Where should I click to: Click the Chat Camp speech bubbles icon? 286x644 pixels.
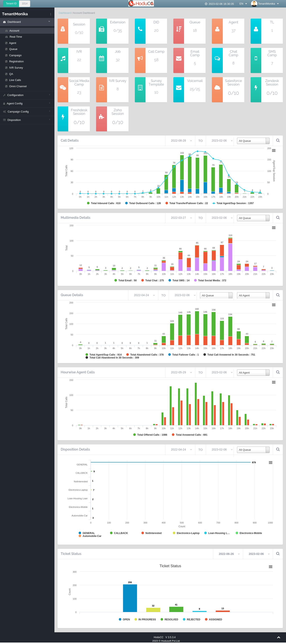(217, 59)
